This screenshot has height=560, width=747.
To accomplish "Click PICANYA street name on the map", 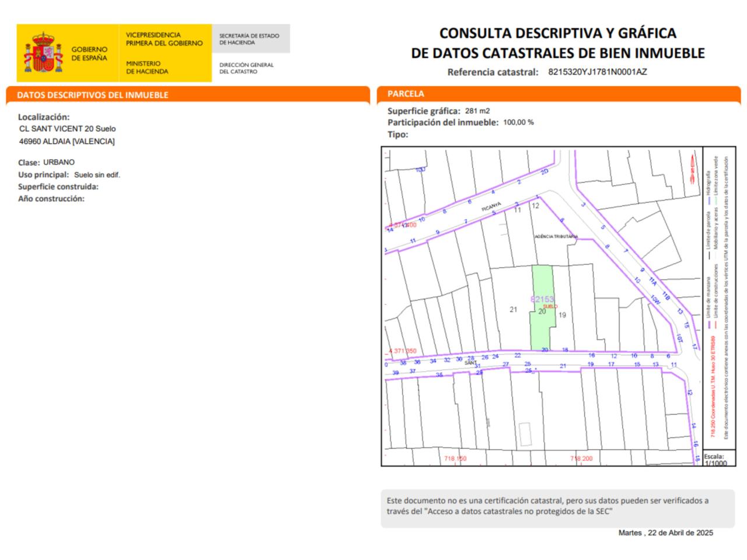I will [x=492, y=207].
